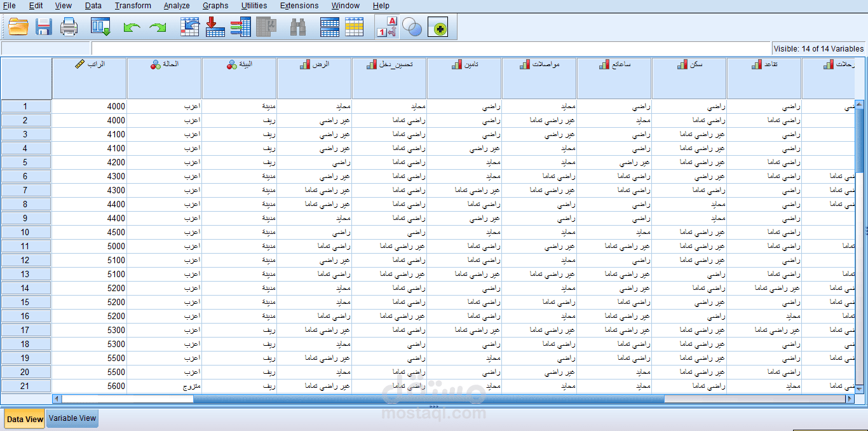868x431 pixels.
Task: Open the Data menu
Action: [93, 6]
